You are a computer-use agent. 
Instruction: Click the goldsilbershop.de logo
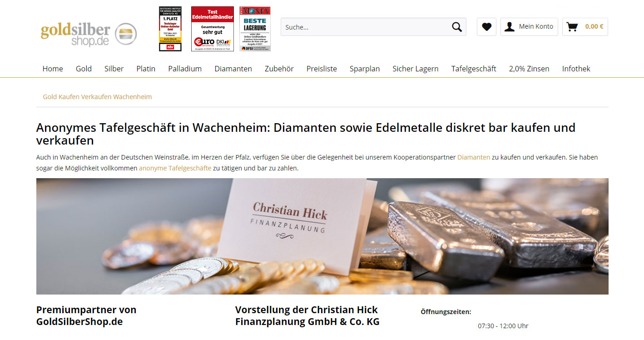[89, 34]
